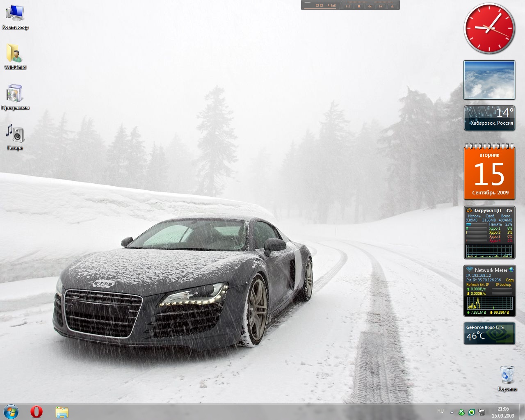The image size is (525, 420).
Task: Open the WildChild user folder
Action: (15, 57)
